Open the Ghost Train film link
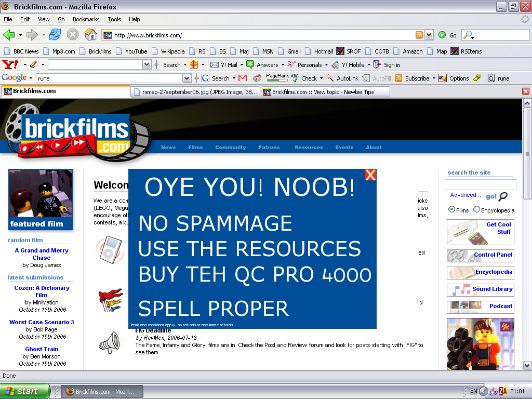Screen dimensions: 532x399 pos(42,349)
